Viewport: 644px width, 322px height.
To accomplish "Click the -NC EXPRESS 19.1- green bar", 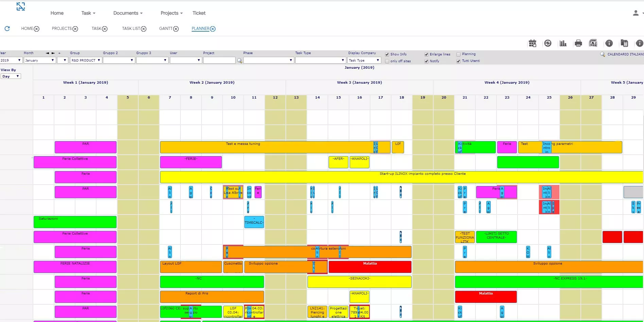I will (549, 282).
